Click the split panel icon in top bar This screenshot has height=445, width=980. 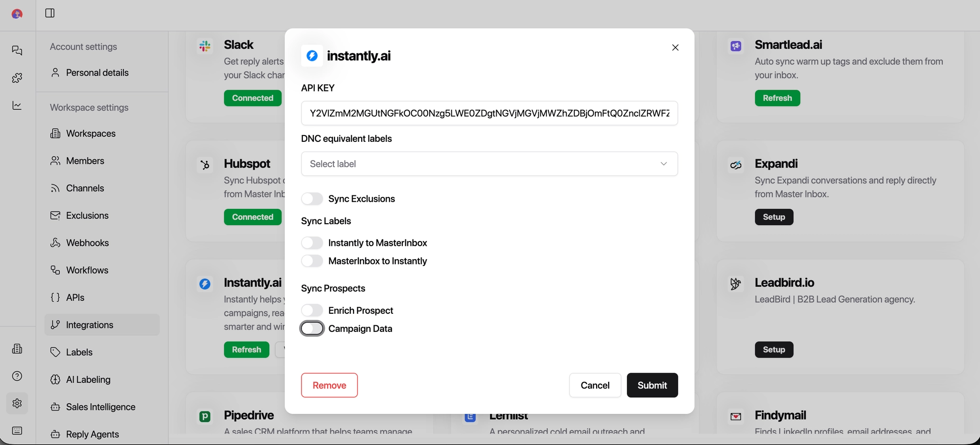coord(50,13)
